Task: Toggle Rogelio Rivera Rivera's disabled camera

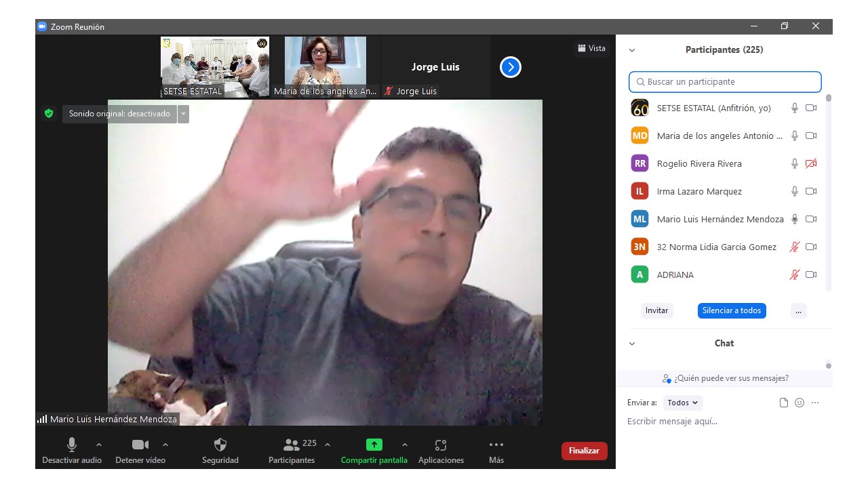Action: coord(811,163)
